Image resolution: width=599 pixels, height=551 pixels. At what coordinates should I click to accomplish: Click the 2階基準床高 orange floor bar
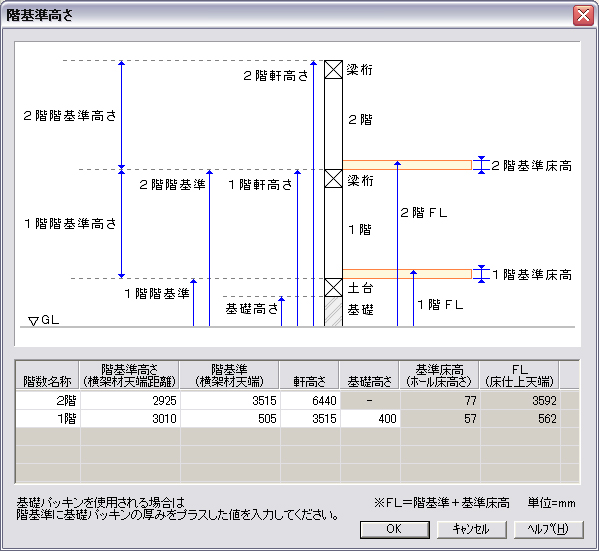(x=407, y=165)
